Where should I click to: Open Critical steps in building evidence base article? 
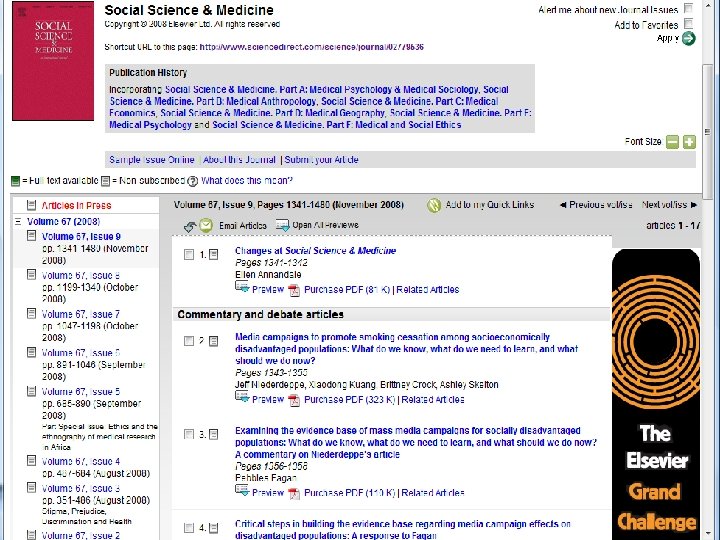click(x=403, y=529)
